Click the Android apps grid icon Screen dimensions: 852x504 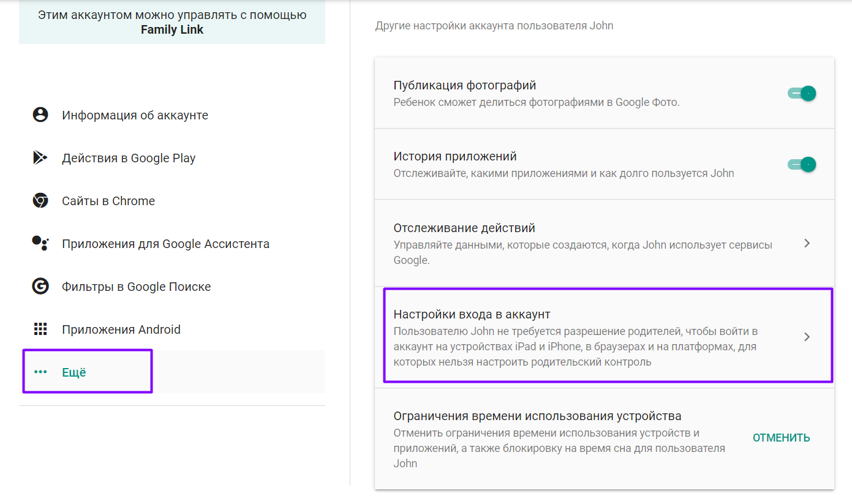(x=40, y=329)
